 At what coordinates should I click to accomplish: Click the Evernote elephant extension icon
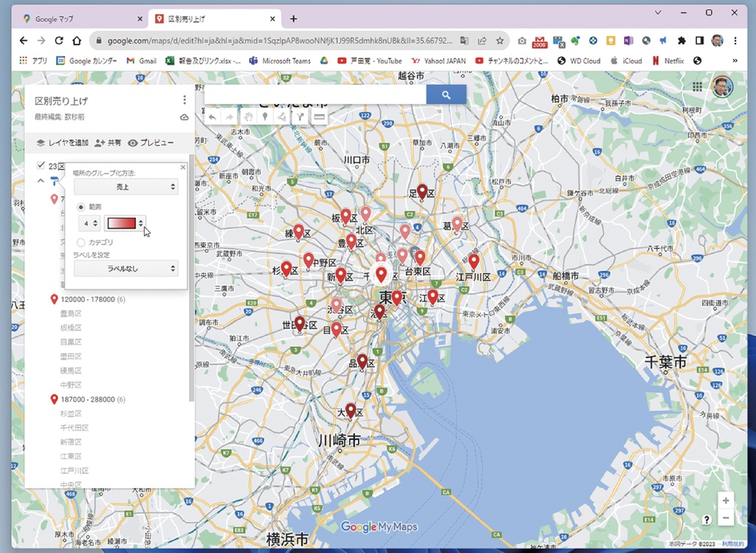coord(575,41)
